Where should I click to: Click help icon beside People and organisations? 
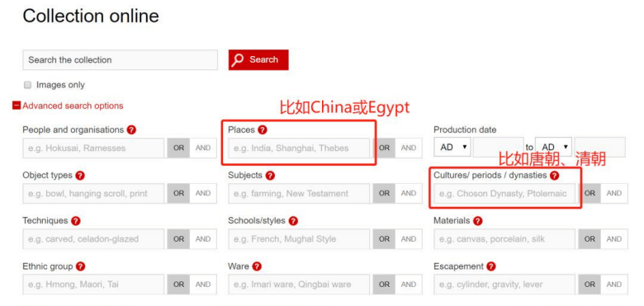click(x=131, y=130)
